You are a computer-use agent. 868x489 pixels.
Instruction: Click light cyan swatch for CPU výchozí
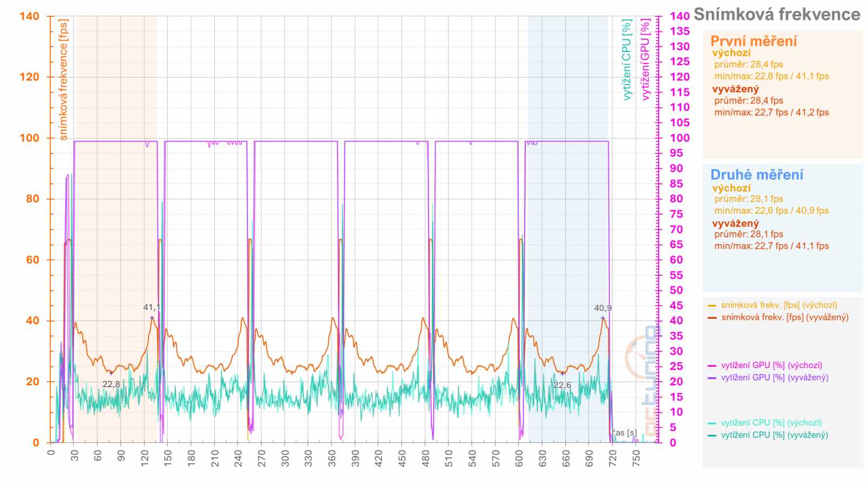712,423
